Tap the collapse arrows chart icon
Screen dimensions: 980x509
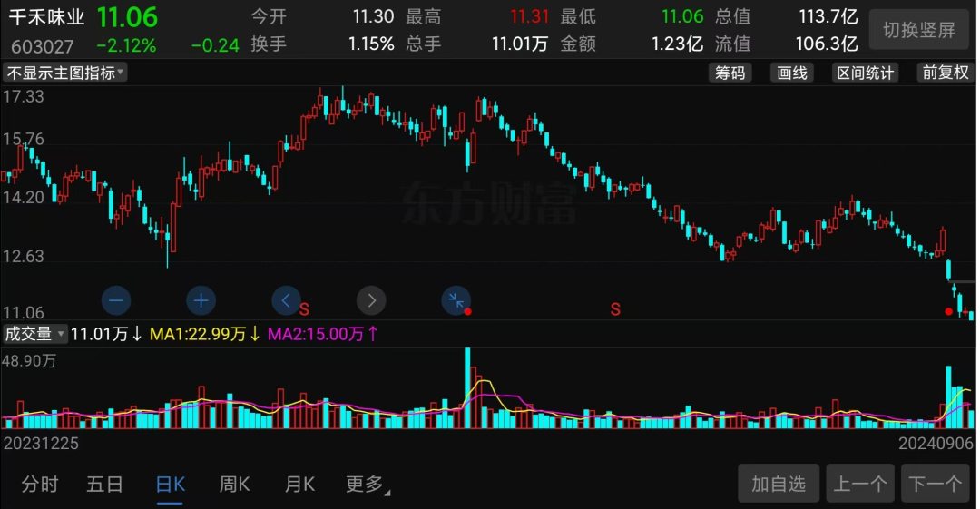click(x=456, y=301)
